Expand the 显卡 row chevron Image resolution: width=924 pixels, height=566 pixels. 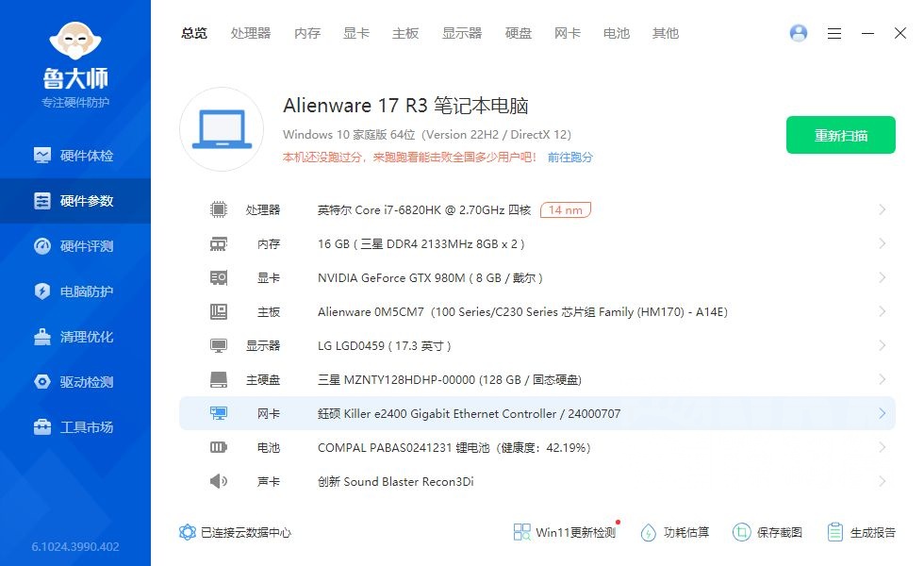[x=882, y=277]
